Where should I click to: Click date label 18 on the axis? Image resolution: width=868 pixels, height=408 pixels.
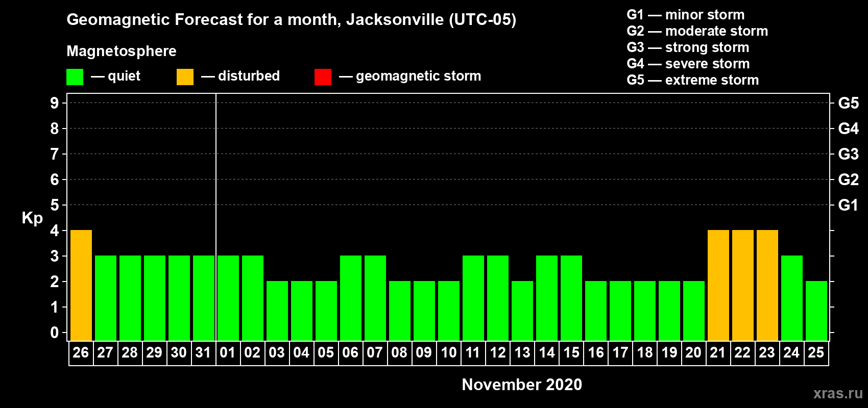click(x=645, y=352)
